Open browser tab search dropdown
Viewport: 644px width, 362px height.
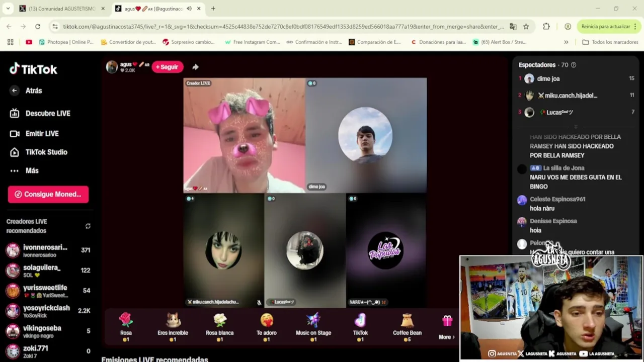8,9
